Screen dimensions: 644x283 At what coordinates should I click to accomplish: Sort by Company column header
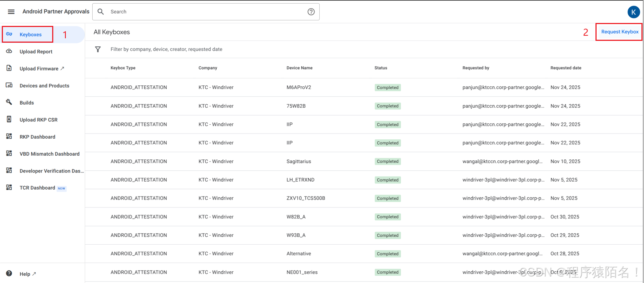[208, 68]
